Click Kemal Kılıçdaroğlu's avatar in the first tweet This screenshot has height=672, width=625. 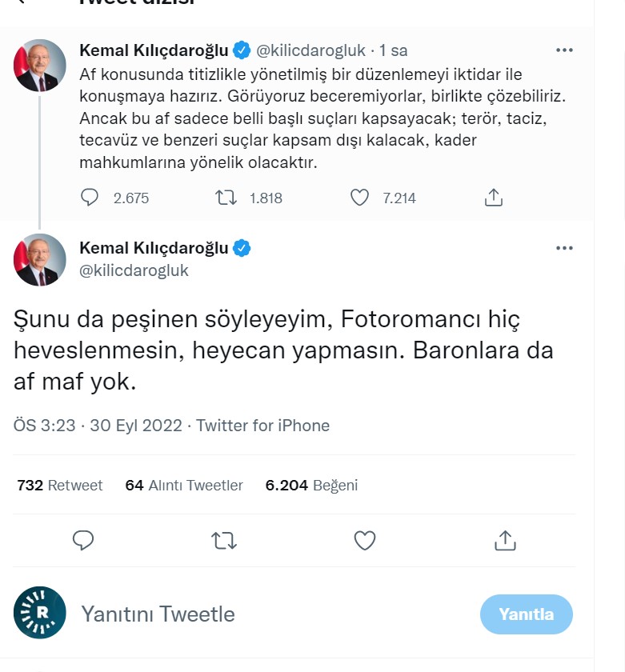click(x=40, y=65)
